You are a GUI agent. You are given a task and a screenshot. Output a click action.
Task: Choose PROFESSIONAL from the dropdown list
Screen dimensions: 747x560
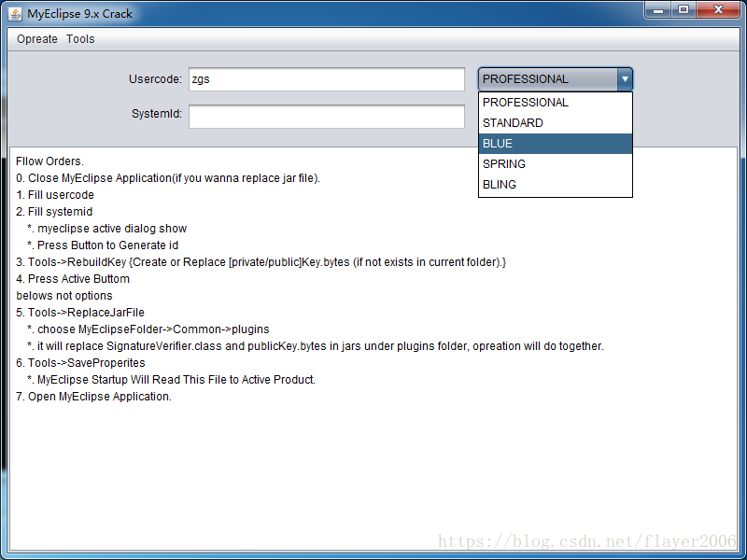pyautogui.click(x=556, y=103)
